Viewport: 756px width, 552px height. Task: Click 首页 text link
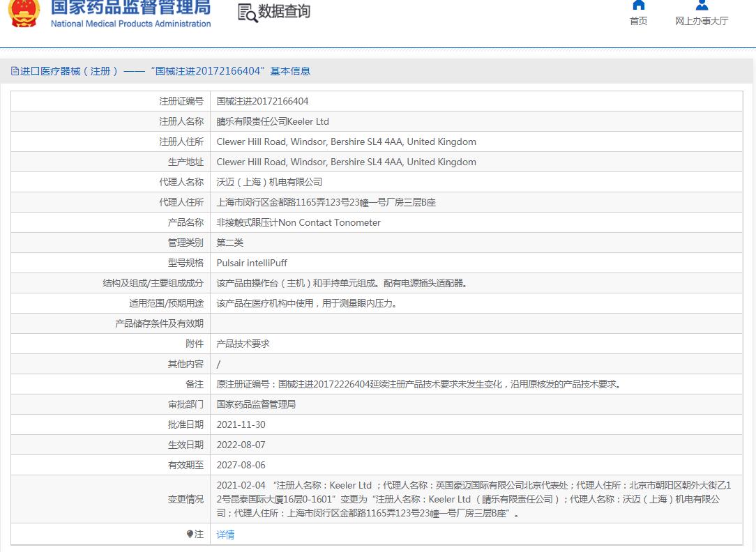coord(638,21)
